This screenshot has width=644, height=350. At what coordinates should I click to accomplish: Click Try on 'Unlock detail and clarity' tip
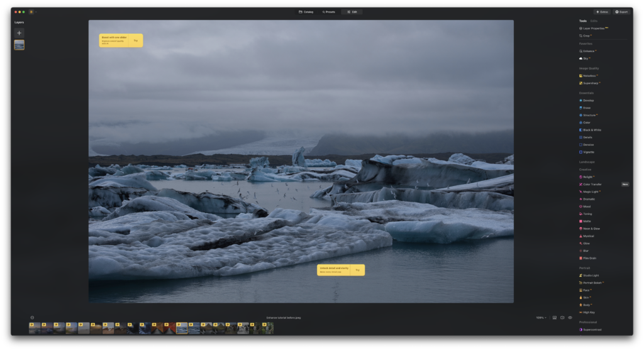pos(357,270)
